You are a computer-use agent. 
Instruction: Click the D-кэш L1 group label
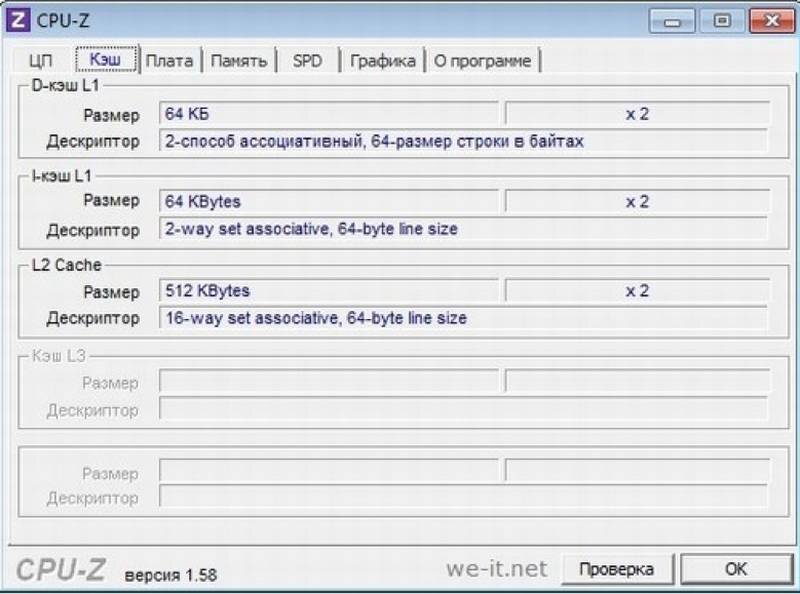[x=65, y=85]
